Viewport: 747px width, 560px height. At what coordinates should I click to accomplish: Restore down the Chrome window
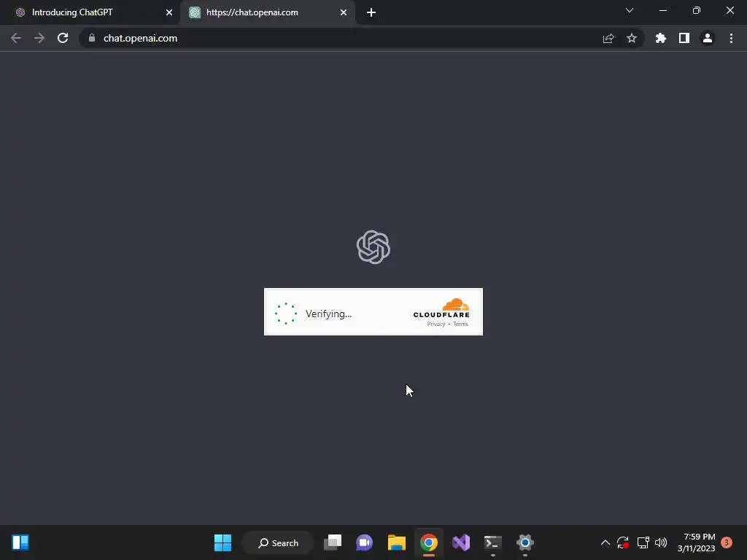pos(697,10)
